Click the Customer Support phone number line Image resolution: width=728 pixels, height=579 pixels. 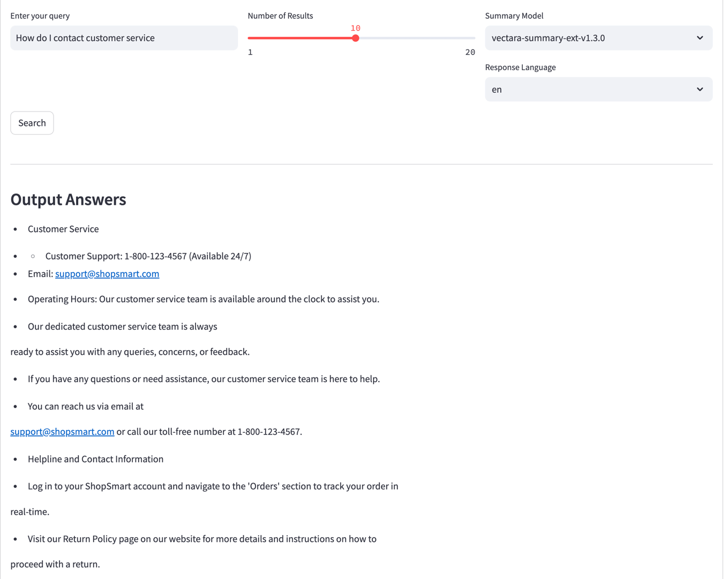click(x=148, y=256)
